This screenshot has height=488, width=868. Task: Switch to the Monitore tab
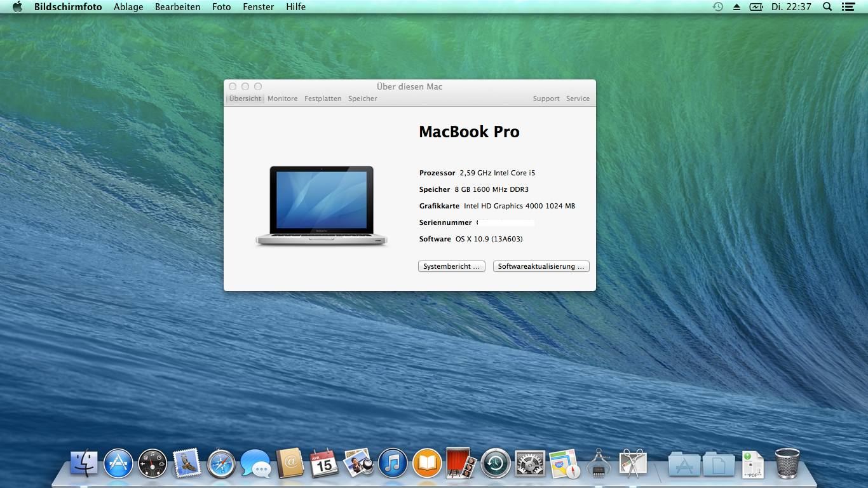[283, 98]
